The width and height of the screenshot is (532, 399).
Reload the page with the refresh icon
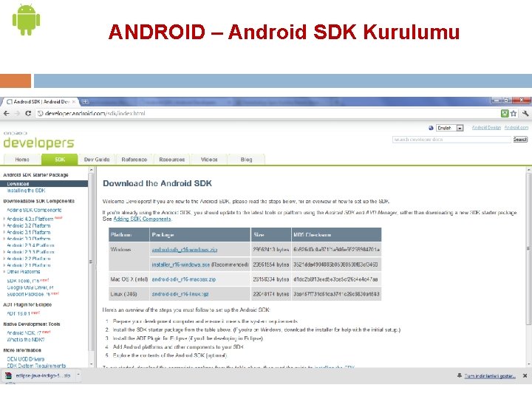28,113
